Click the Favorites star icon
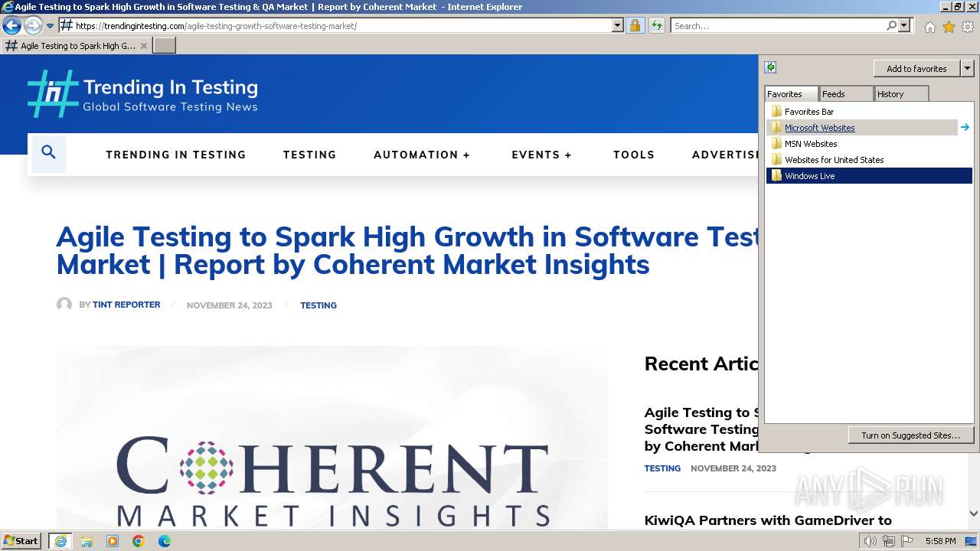The image size is (980, 551). (949, 27)
